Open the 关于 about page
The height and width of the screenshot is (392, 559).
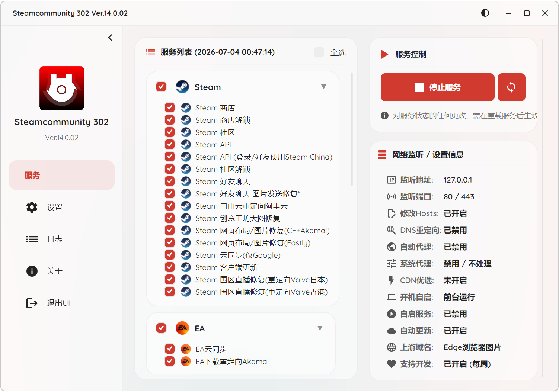point(62,271)
